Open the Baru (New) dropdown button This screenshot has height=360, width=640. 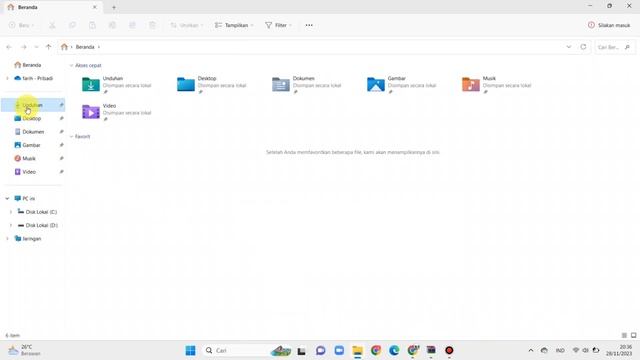click(22, 25)
